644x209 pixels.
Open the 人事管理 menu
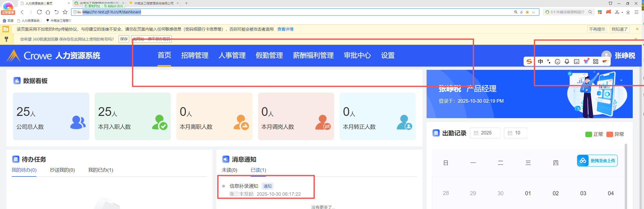[232, 55]
